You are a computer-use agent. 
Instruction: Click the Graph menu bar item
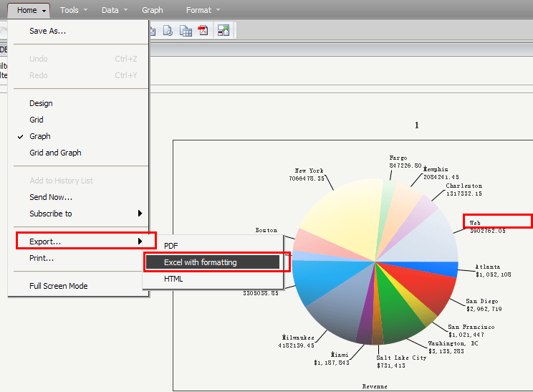pyautogui.click(x=152, y=11)
